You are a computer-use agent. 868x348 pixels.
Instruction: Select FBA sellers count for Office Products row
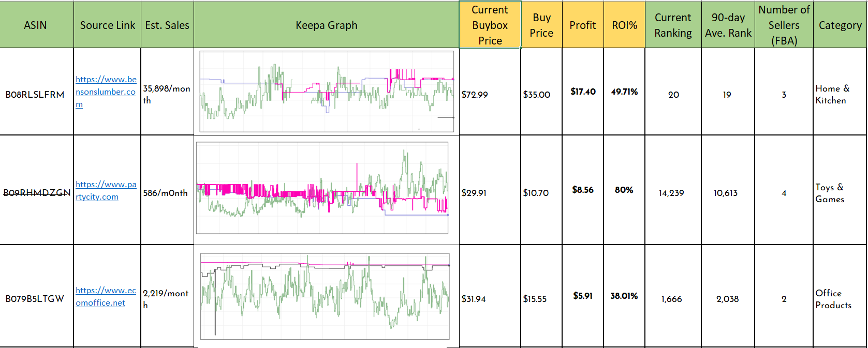coord(784,296)
